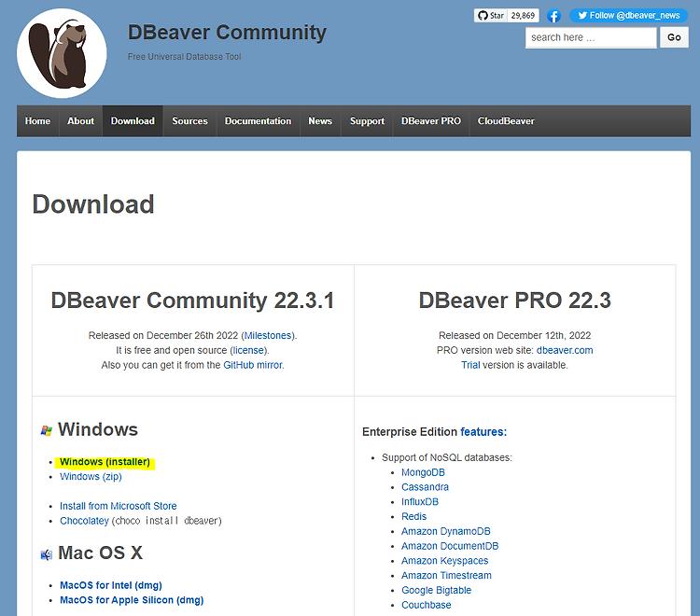
Task: Click the 'Windows' section heading
Action: [98, 430]
